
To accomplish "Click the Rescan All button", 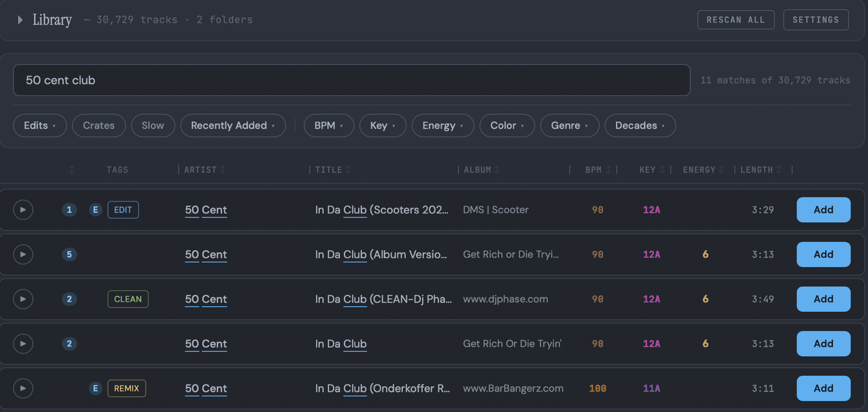I will click(x=736, y=20).
